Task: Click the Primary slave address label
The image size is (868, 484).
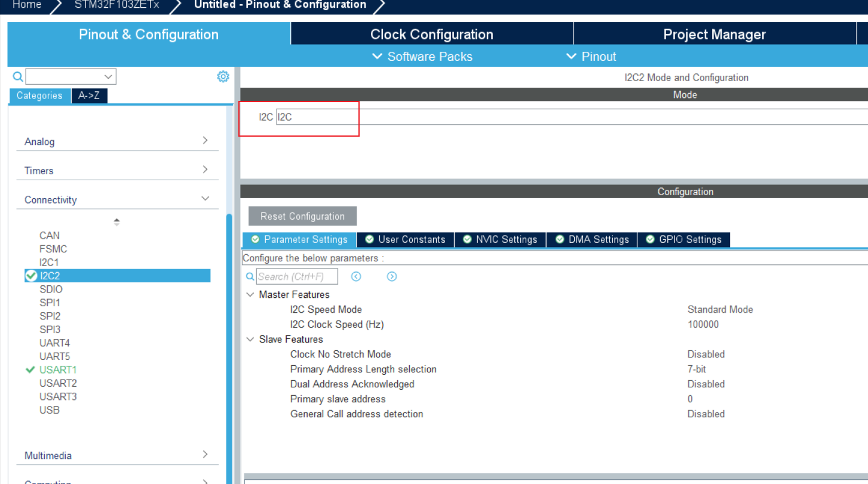Action: [x=338, y=399]
